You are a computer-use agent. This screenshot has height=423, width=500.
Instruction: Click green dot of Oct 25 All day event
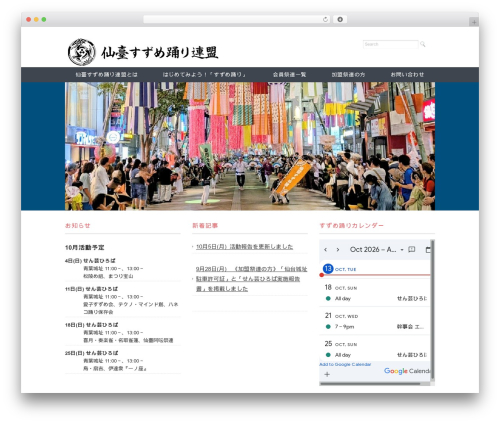pyautogui.click(x=328, y=355)
